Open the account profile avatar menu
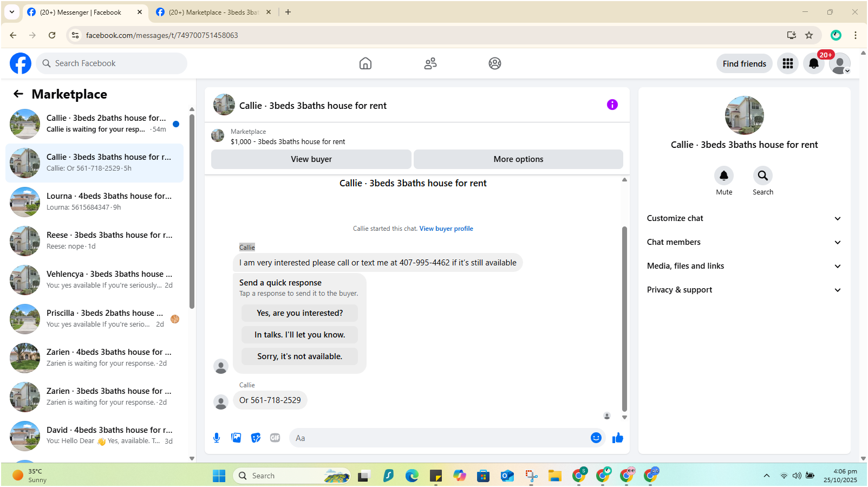The width and height of the screenshot is (868, 487). click(840, 64)
